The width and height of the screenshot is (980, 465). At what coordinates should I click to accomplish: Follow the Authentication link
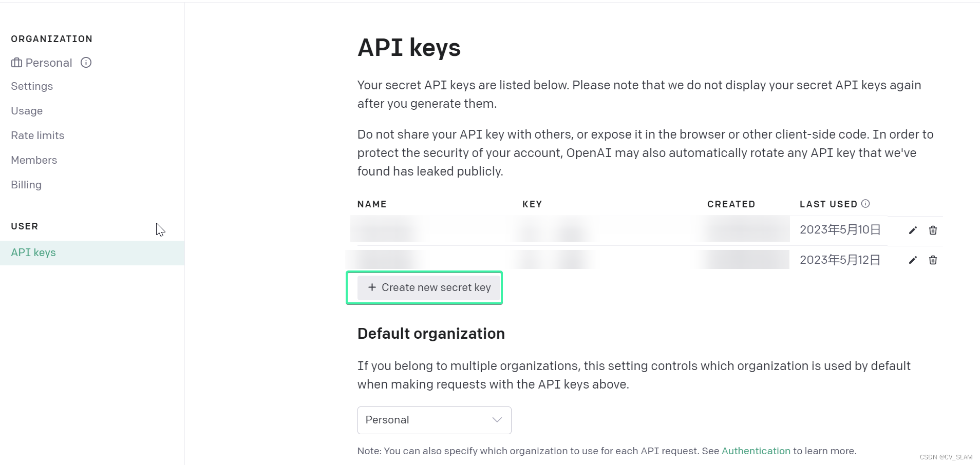[x=756, y=451]
